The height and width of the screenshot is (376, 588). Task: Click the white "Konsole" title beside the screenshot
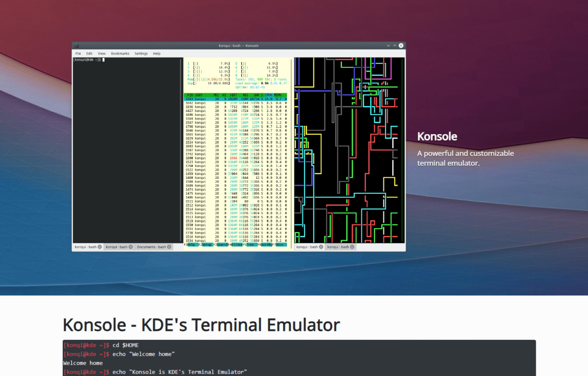click(437, 136)
